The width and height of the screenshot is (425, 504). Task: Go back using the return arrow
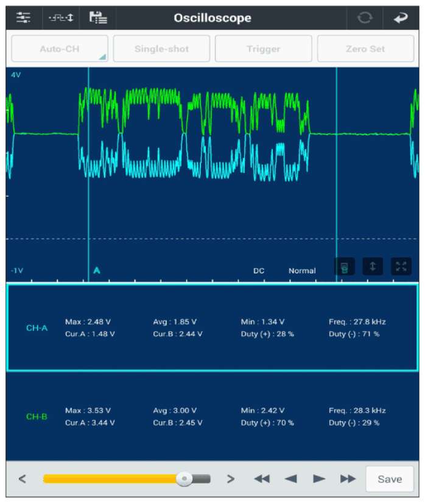point(400,18)
